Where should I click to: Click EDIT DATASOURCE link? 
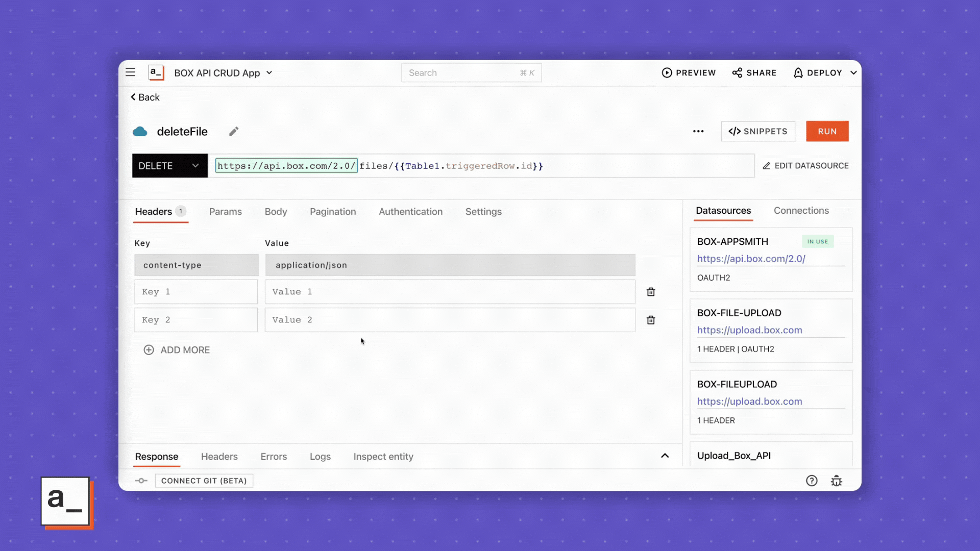(805, 166)
